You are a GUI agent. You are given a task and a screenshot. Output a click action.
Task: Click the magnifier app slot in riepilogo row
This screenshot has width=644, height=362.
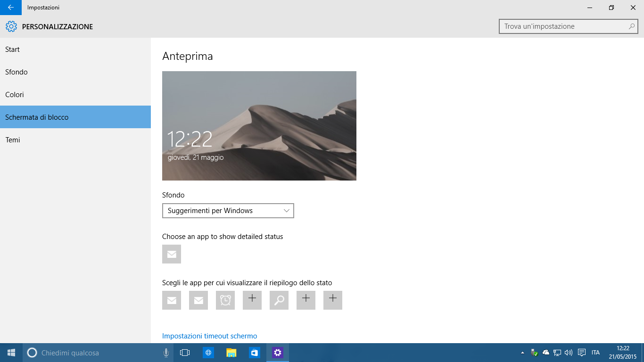279,300
